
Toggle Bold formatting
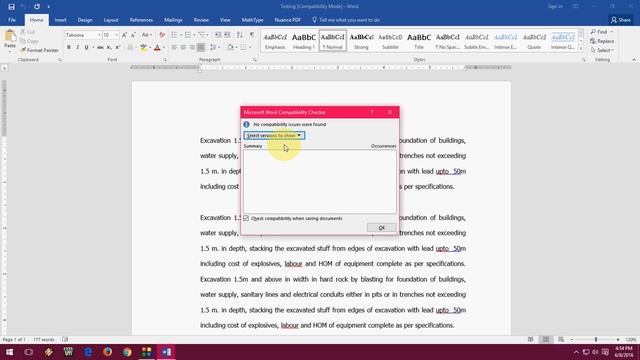coord(69,48)
